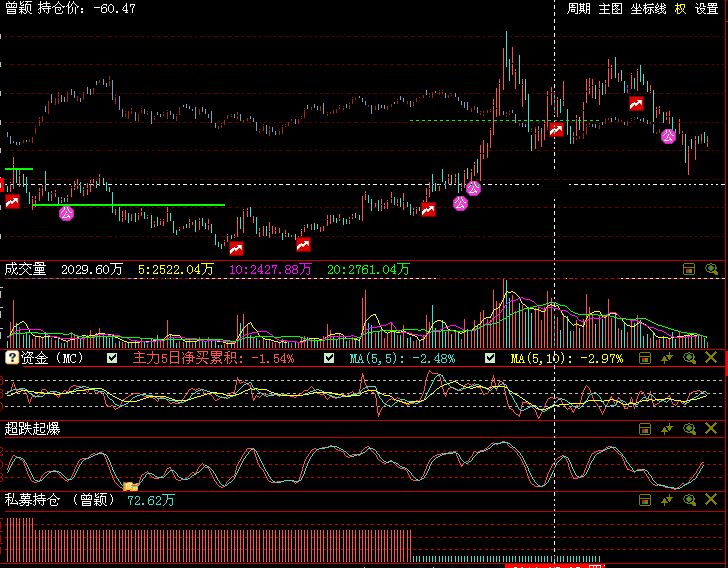Expand the 坐标线 coordinate line options

click(x=648, y=9)
